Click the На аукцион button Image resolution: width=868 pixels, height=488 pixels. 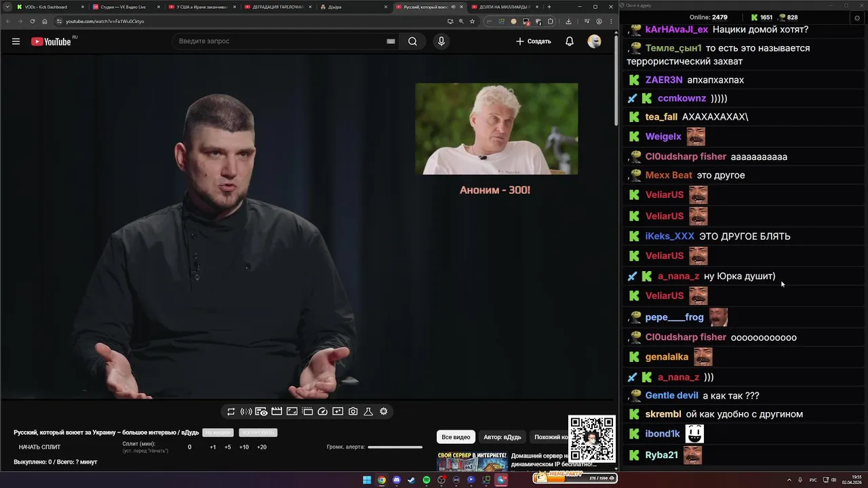click(x=218, y=432)
